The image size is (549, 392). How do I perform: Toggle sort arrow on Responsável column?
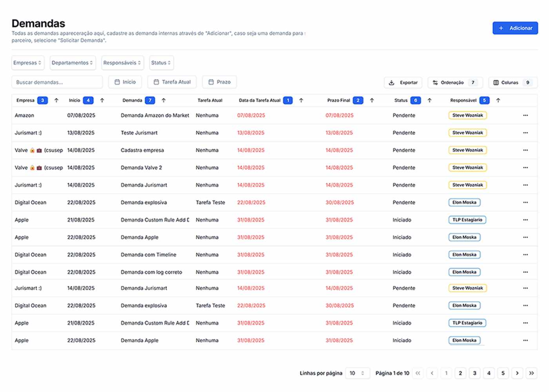(x=498, y=100)
